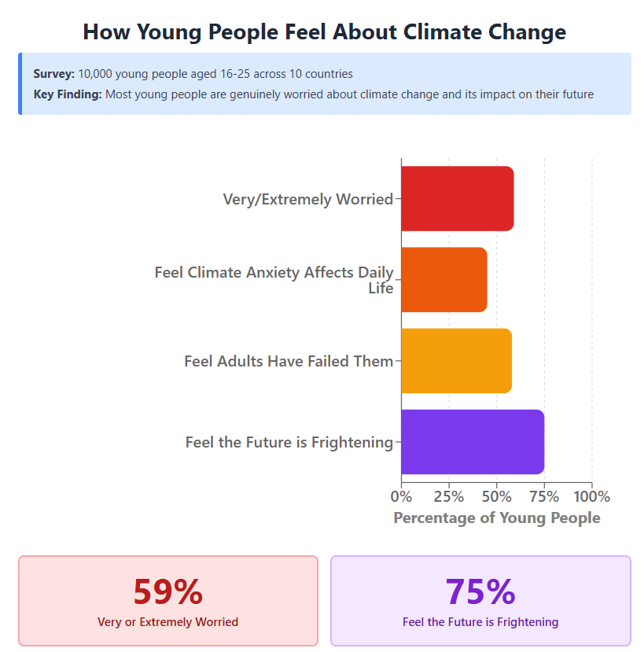
Task: Select the Key Finding text line
Action: 313,94
